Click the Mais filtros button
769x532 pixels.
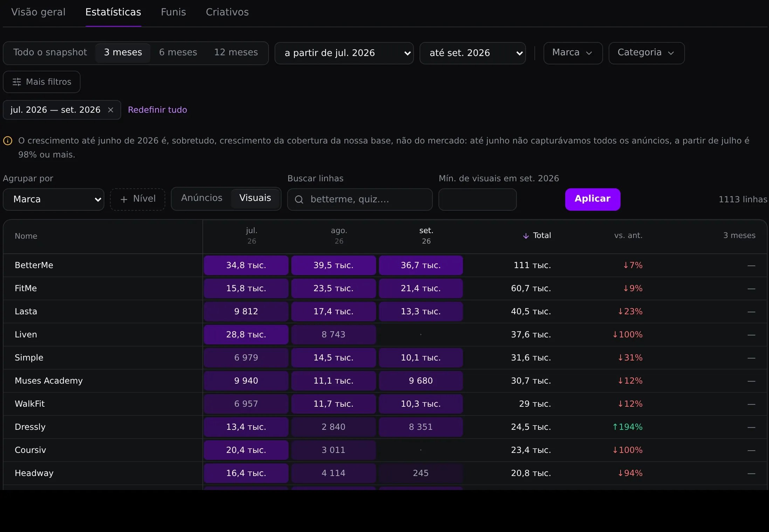click(x=42, y=82)
